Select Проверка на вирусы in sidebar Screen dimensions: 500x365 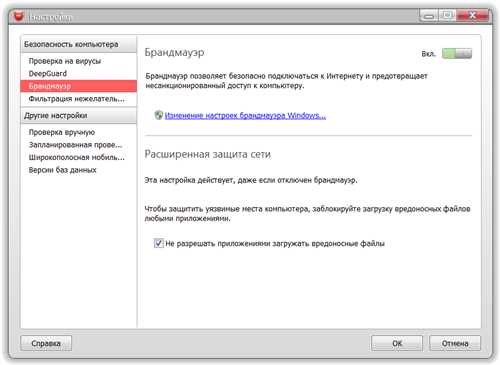click(x=79, y=61)
